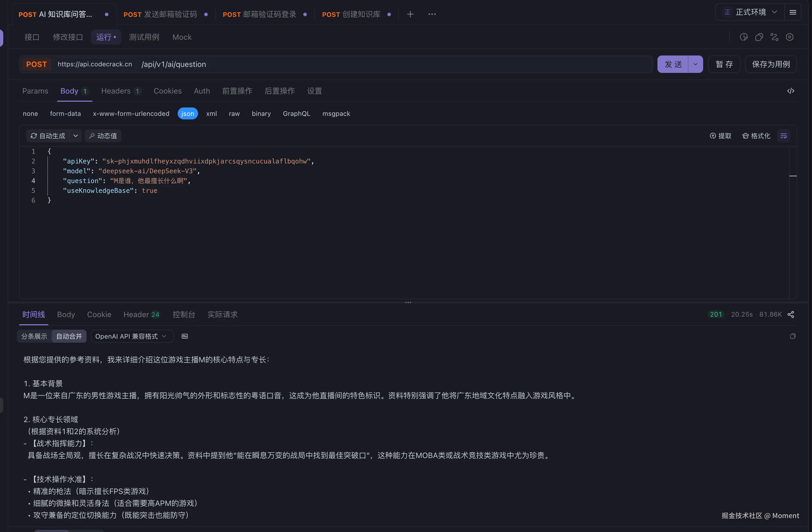Open the 创建知识库 request tab

click(x=351, y=14)
